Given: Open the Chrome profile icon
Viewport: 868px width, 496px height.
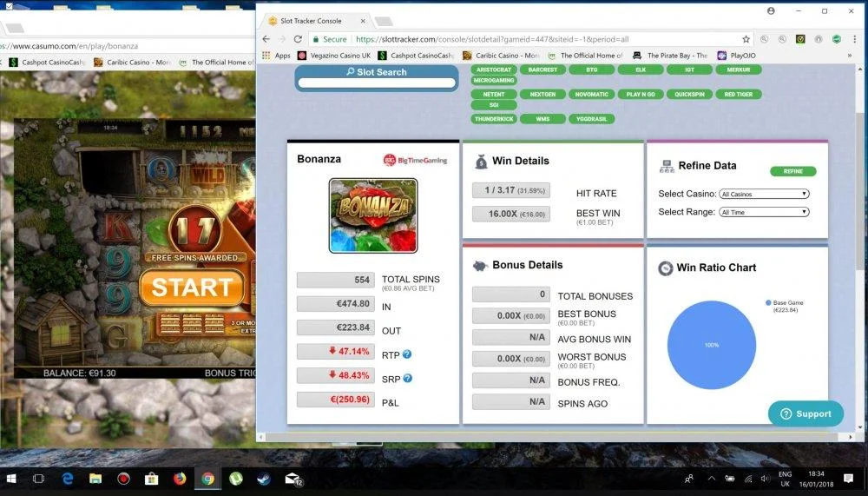Looking at the screenshot, I should click(771, 11).
